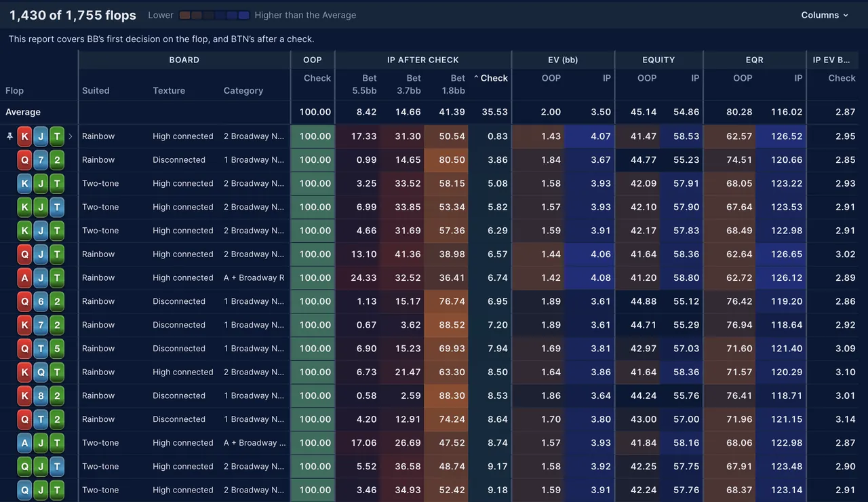Click the 63.30 cell in K Q T row

tap(446, 372)
